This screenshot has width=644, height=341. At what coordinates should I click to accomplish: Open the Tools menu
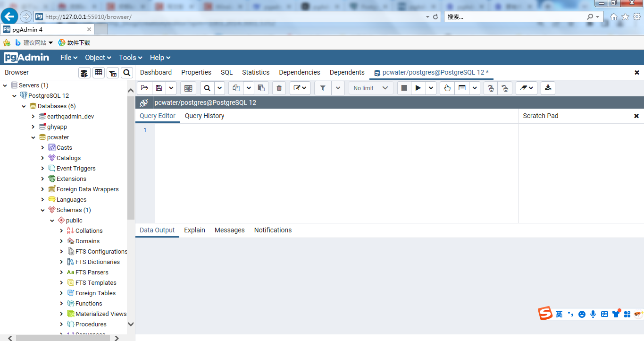tap(130, 58)
